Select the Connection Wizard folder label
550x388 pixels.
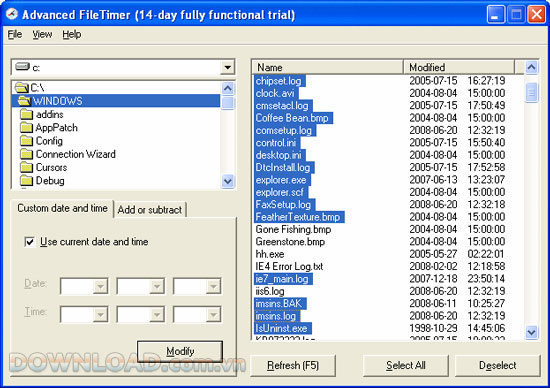pos(76,154)
